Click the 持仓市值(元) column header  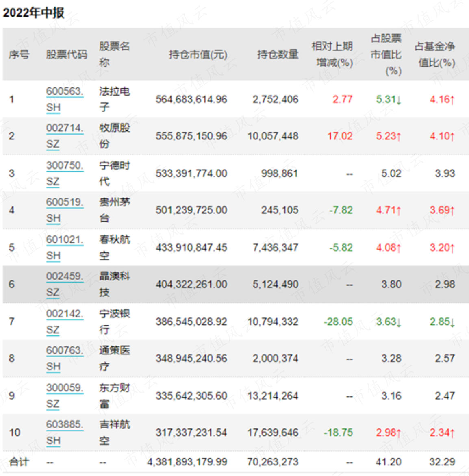pos(198,54)
